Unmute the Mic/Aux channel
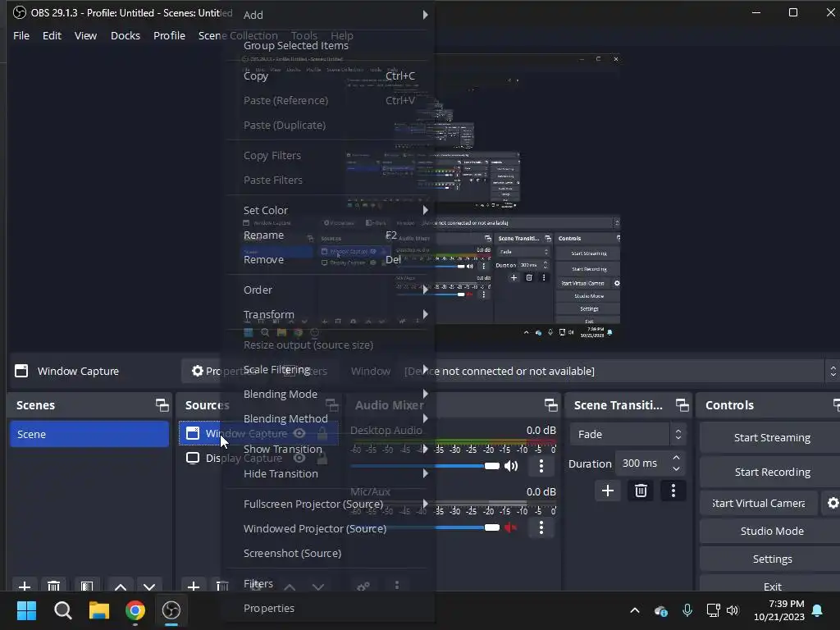Screen dimensions: 840x630 pyautogui.click(x=510, y=527)
